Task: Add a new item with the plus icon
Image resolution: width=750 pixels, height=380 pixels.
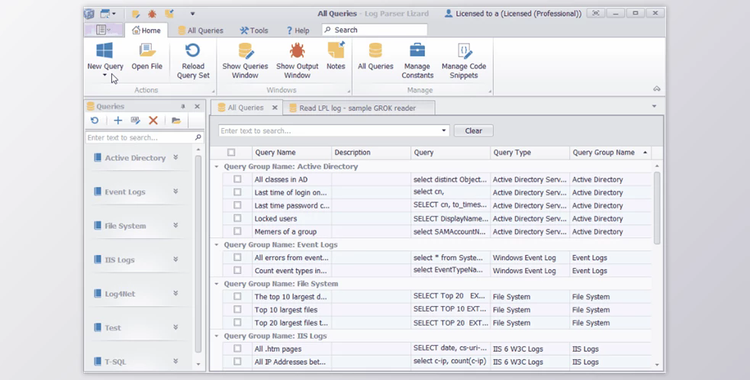Action: (x=118, y=121)
